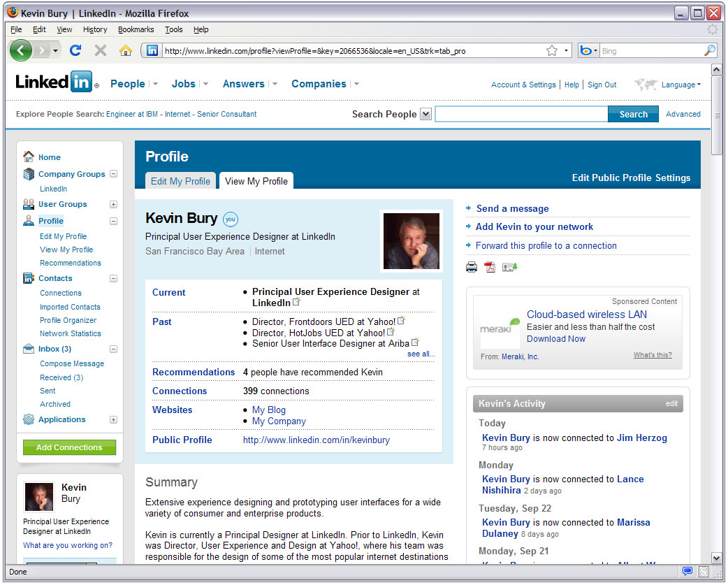Click the house icon beside Home in the sidebar
728x585 pixels.
(29, 157)
